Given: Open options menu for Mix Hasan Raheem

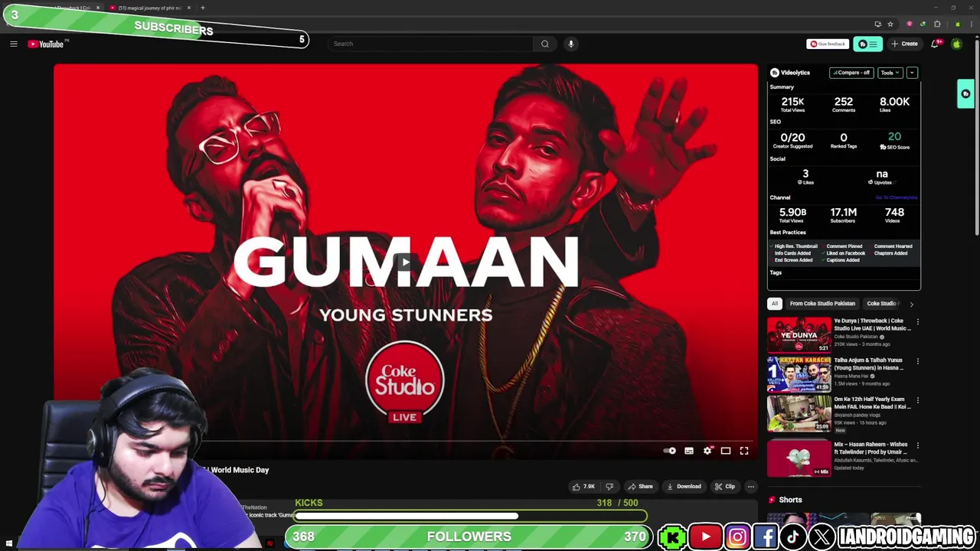Looking at the screenshot, I should point(917,445).
